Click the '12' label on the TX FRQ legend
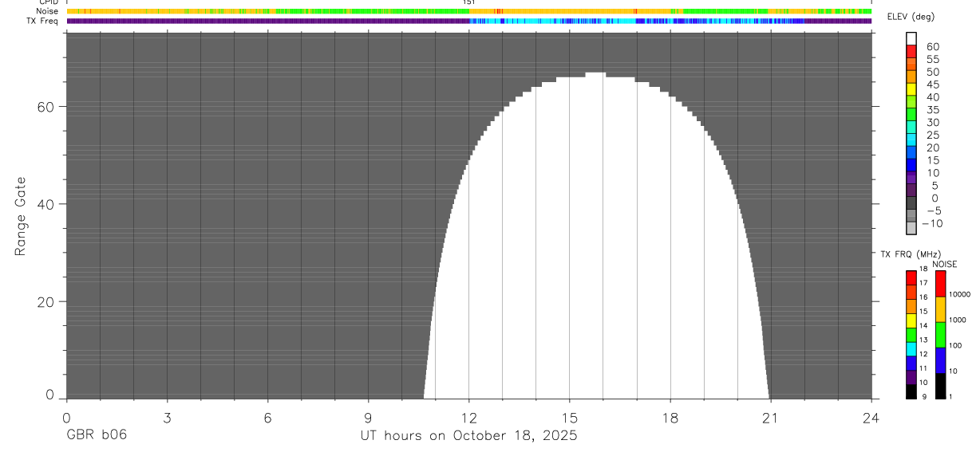Image resolution: width=980 pixels, height=452 pixels. pos(923,355)
